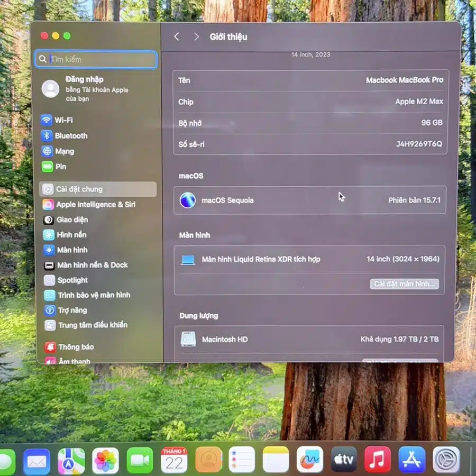Image resolution: width=476 pixels, height=476 pixels.
Task: Select Bluetooth in the sidebar
Action: 71,135
